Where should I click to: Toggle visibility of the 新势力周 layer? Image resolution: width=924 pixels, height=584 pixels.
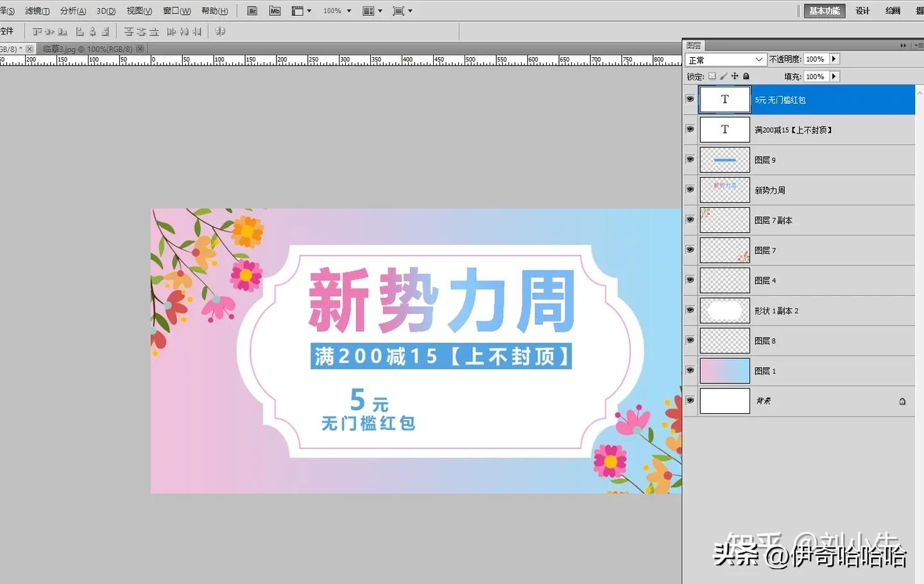point(690,190)
